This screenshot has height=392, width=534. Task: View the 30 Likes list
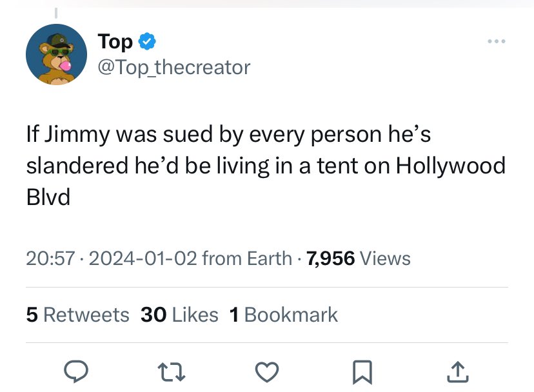(x=179, y=315)
